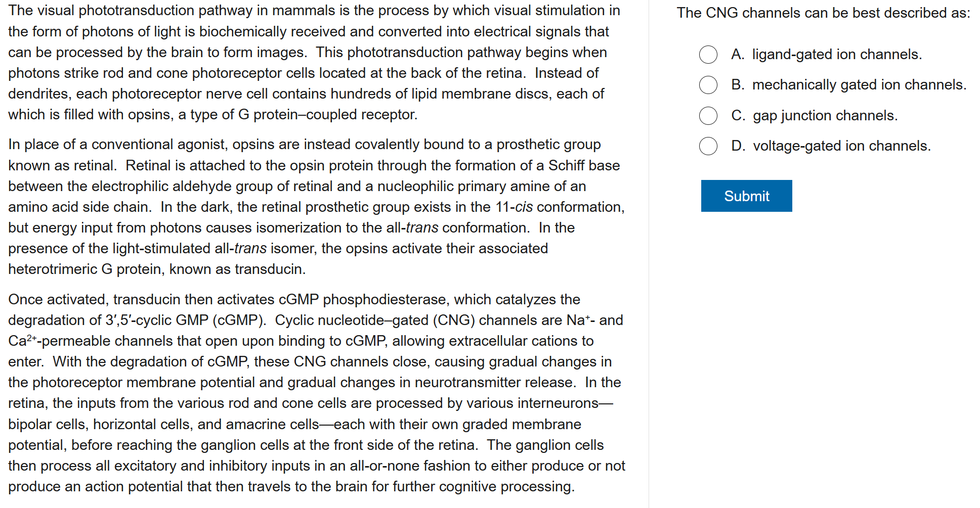
Task: Click the 'mechanically gated ion channels' answer label
Action: pos(859,85)
